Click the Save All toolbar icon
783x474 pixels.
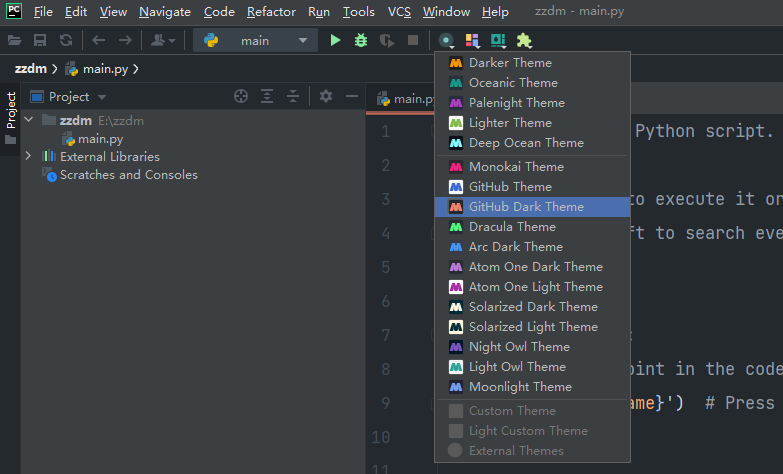pos(40,40)
